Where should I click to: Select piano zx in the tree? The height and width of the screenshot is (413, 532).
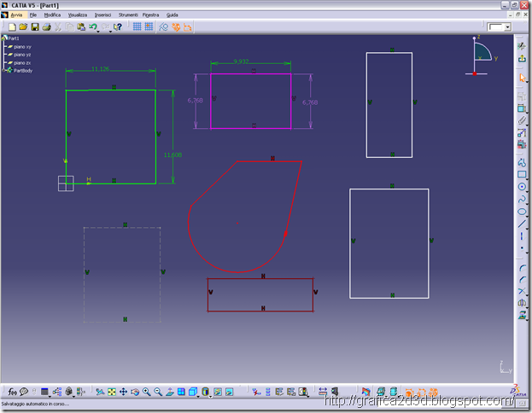click(x=22, y=63)
